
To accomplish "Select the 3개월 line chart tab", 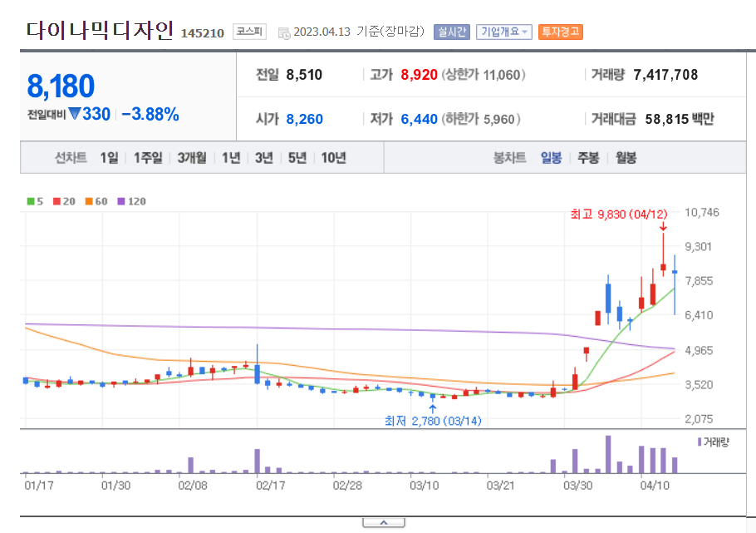I will (192, 158).
